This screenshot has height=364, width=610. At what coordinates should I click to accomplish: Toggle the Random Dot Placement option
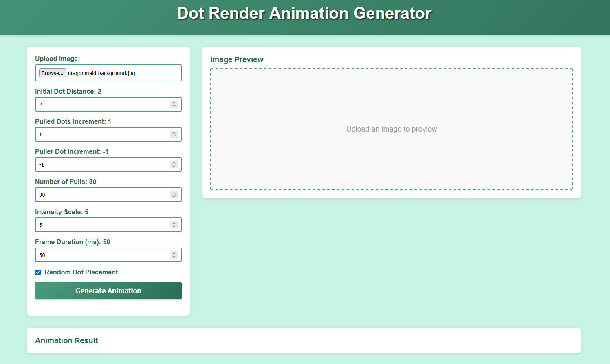click(38, 272)
